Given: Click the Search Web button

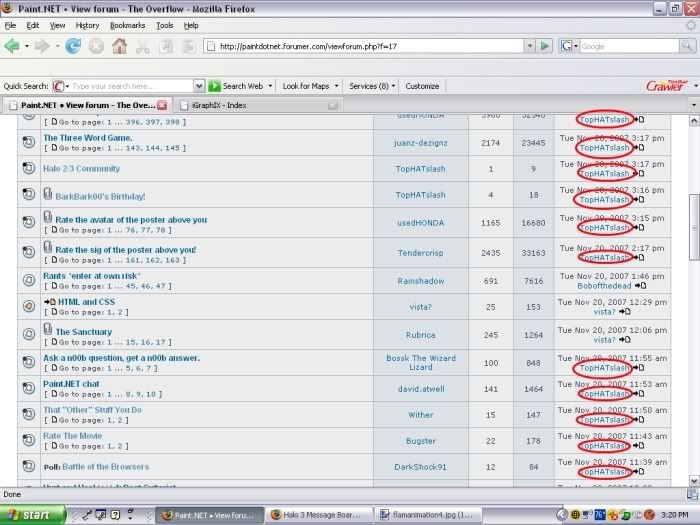Looking at the screenshot, I should pos(236,86).
